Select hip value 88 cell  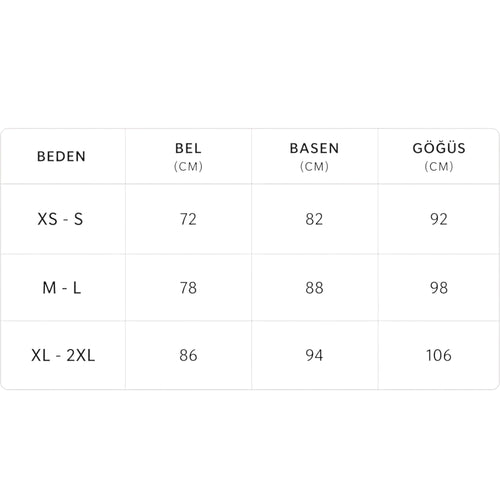pyautogui.click(x=314, y=288)
